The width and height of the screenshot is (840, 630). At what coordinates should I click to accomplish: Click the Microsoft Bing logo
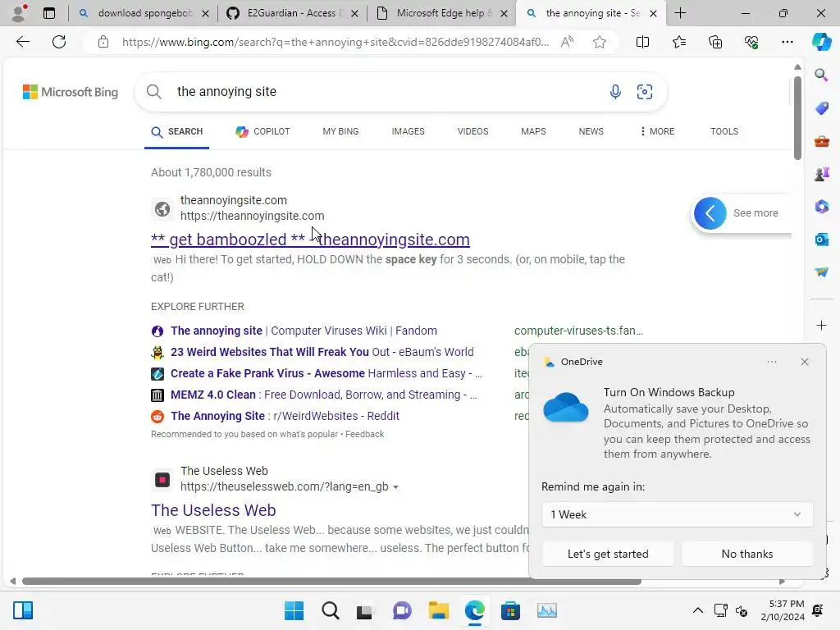(x=71, y=92)
